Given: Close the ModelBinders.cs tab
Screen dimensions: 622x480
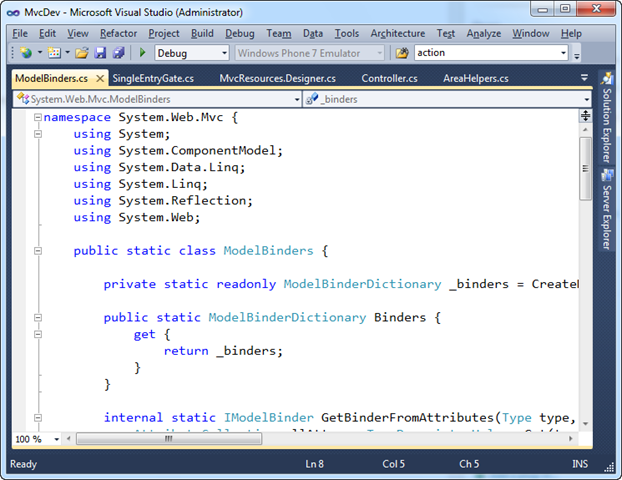Looking at the screenshot, I should coord(100,79).
